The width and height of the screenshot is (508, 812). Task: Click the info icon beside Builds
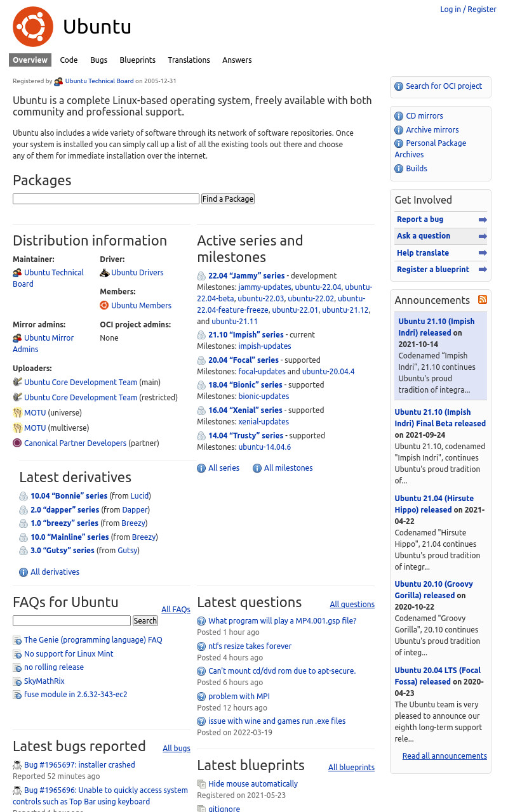[399, 169]
